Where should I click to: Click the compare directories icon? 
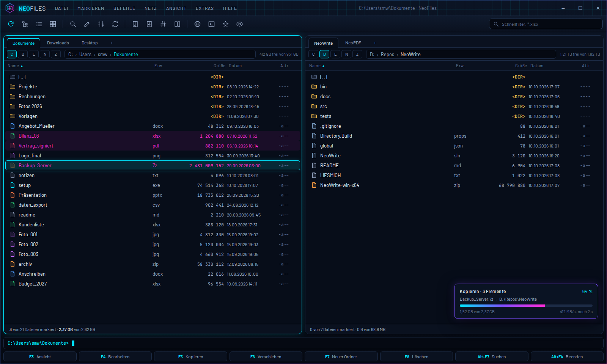pyautogui.click(x=101, y=24)
